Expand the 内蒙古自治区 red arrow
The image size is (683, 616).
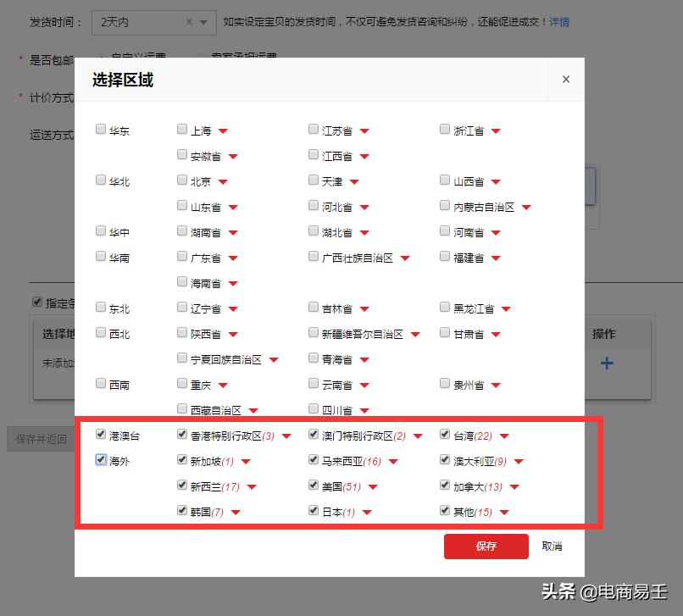coord(526,208)
